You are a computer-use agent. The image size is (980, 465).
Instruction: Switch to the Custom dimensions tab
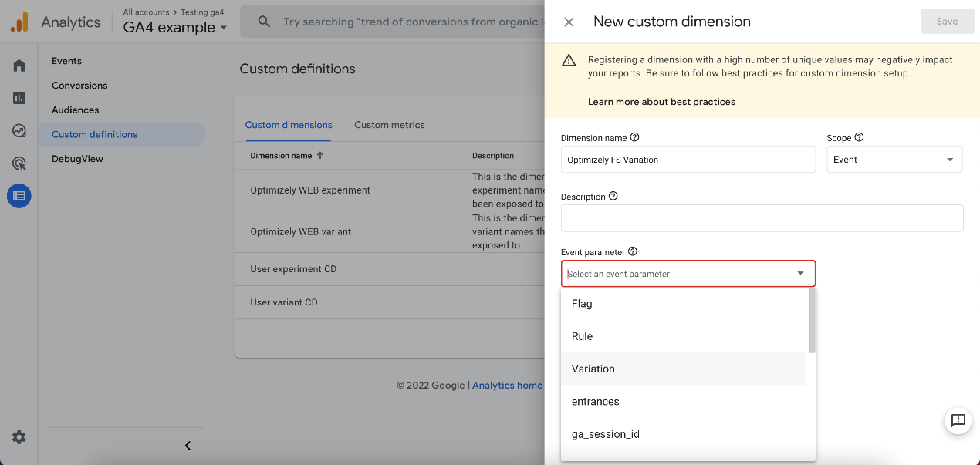point(289,124)
